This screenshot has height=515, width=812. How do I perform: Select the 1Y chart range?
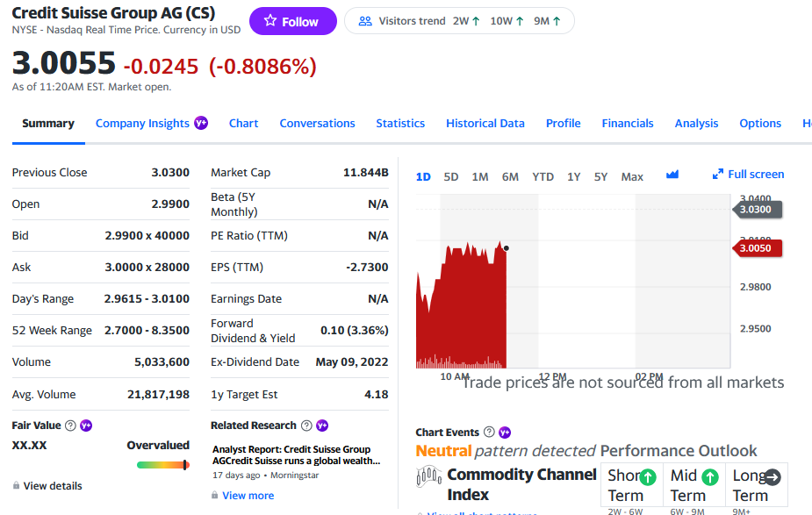click(573, 176)
